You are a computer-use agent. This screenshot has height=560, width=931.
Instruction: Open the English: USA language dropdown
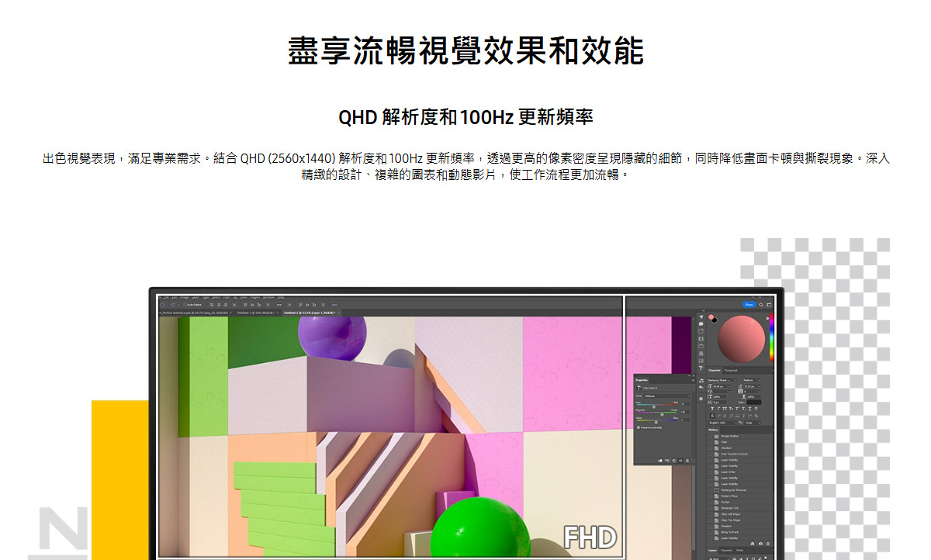coord(722,423)
